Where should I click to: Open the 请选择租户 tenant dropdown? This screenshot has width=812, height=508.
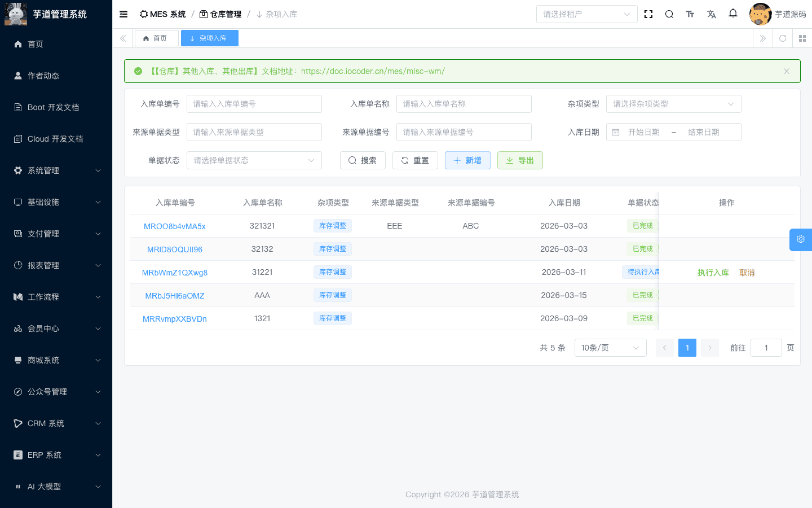(586, 14)
